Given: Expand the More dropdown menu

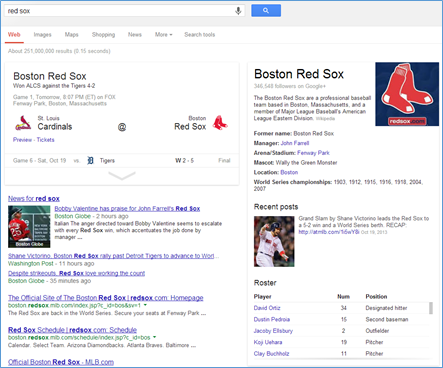Looking at the screenshot, I should [x=163, y=35].
